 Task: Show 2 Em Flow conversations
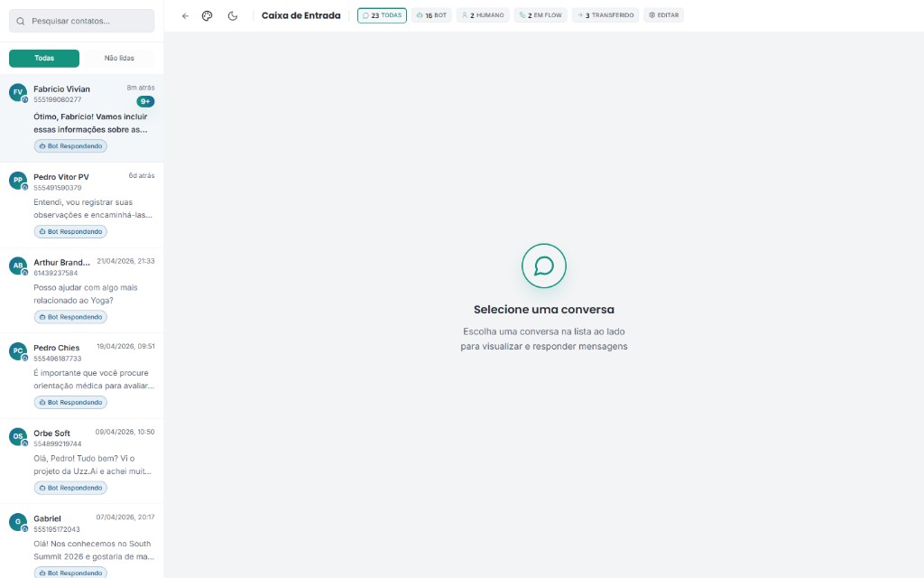tap(541, 15)
